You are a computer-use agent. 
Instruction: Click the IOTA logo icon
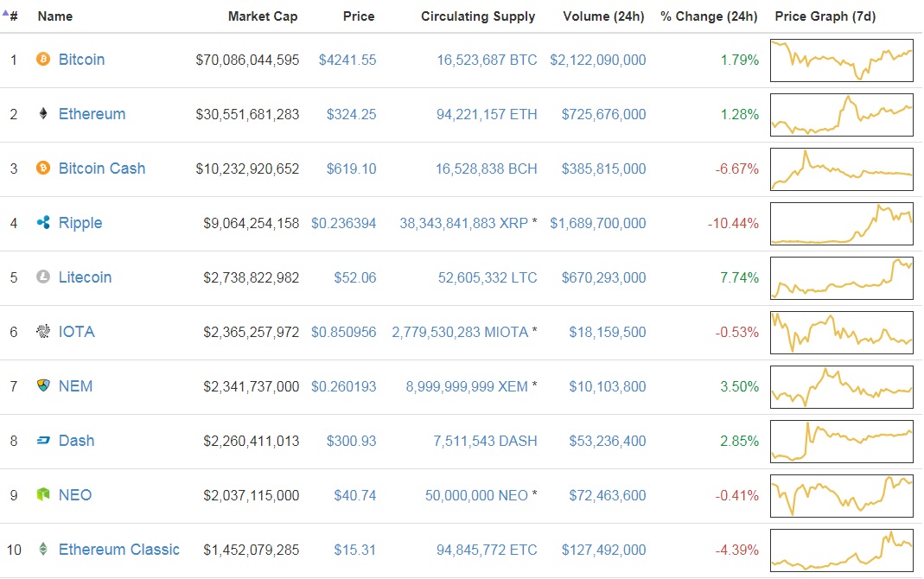pyautogui.click(x=43, y=331)
